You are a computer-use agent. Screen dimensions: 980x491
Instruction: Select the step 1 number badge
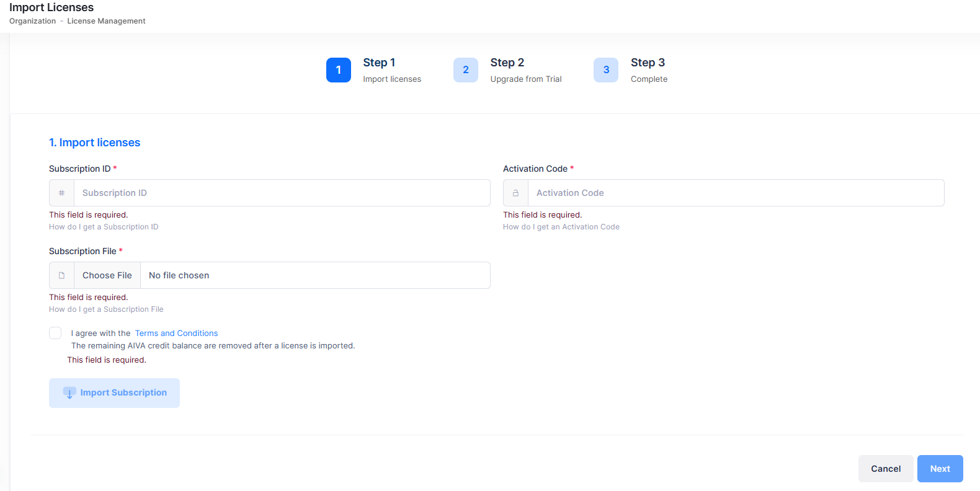coord(339,70)
